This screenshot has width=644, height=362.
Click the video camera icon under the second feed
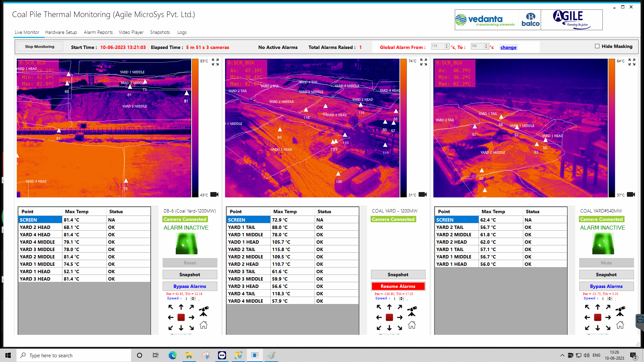[x=423, y=194]
